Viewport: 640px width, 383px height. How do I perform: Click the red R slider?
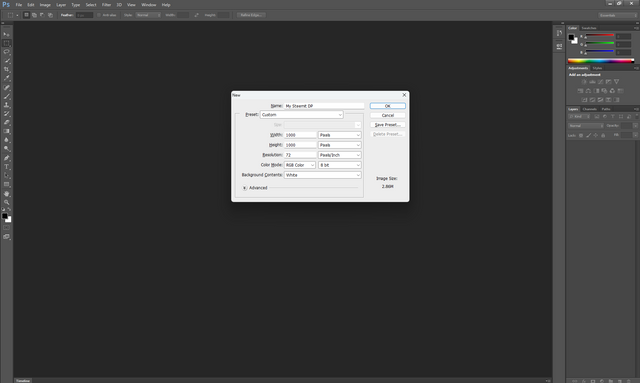(600, 36)
